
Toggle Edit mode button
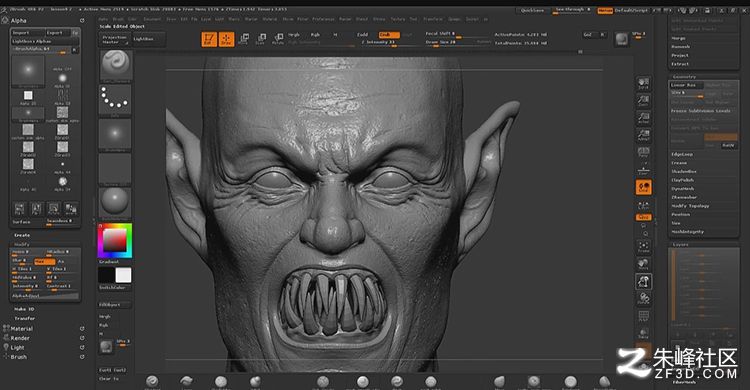[209, 39]
